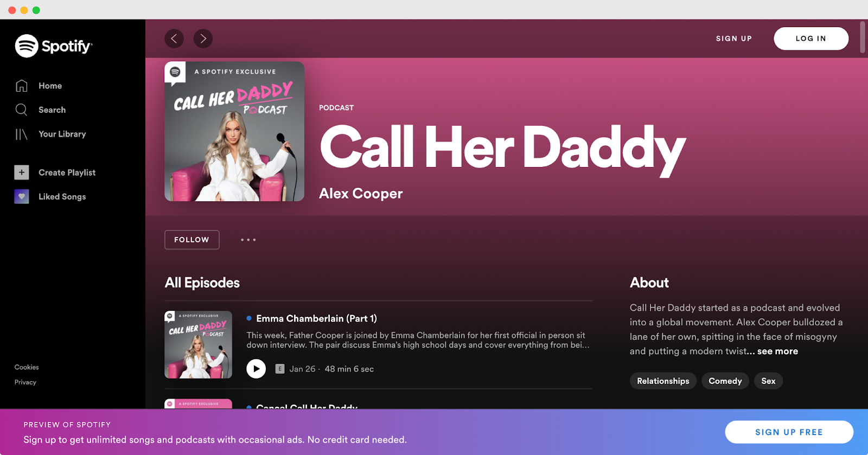The image size is (868, 455).
Task: Open the three-dot more options menu
Action: click(248, 240)
